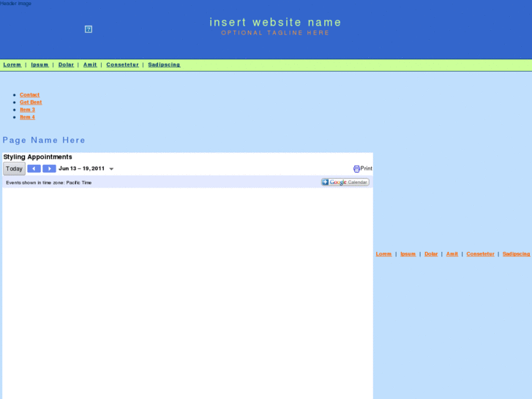The height and width of the screenshot is (399, 532).
Task: Click the Google Calendar plus badge
Action: (345, 182)
